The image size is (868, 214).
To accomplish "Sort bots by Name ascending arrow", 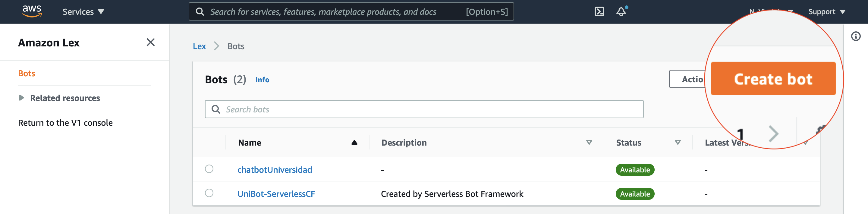I will (354, 143).
